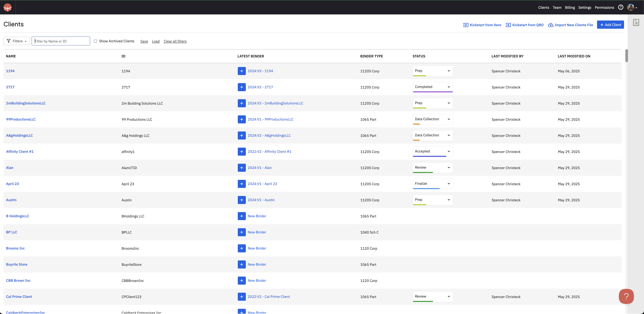Viewport: 644px width, 314px height.
Task: Open Permissions in top navigation
Action: pos(604,8)
